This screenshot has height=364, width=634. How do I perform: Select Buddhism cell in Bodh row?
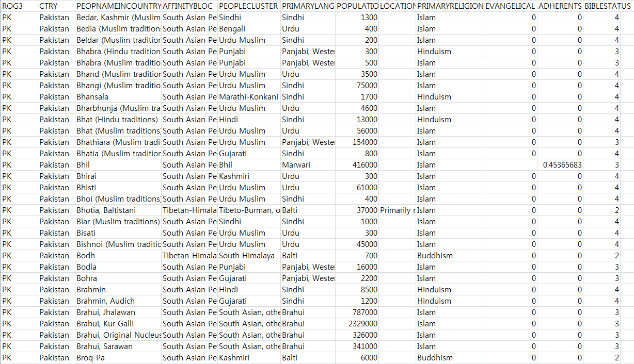point(450,256)
